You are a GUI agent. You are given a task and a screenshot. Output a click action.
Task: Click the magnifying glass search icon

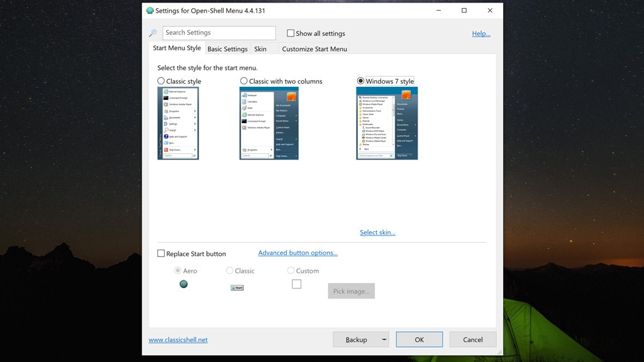[152, 33]
